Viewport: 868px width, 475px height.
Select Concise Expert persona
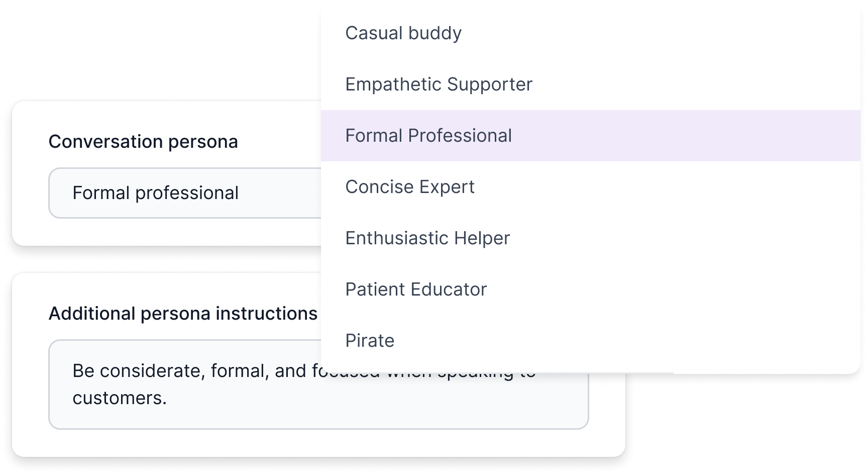tap(409, 187)
